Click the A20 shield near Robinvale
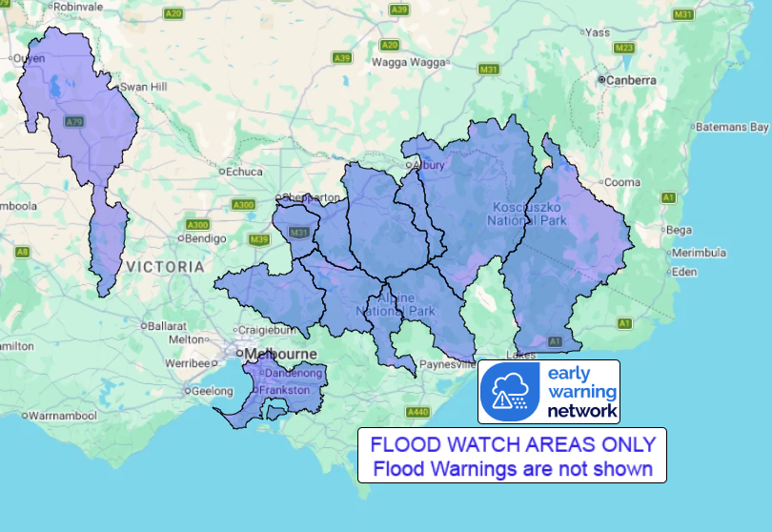 pos(173,13)
